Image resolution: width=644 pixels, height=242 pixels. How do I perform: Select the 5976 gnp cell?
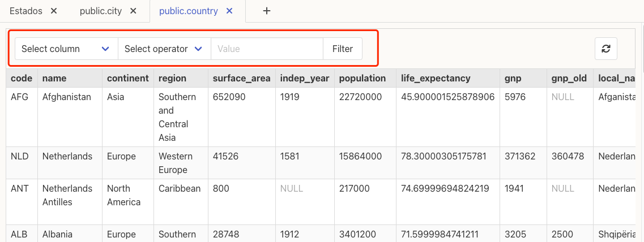[523, 117]
